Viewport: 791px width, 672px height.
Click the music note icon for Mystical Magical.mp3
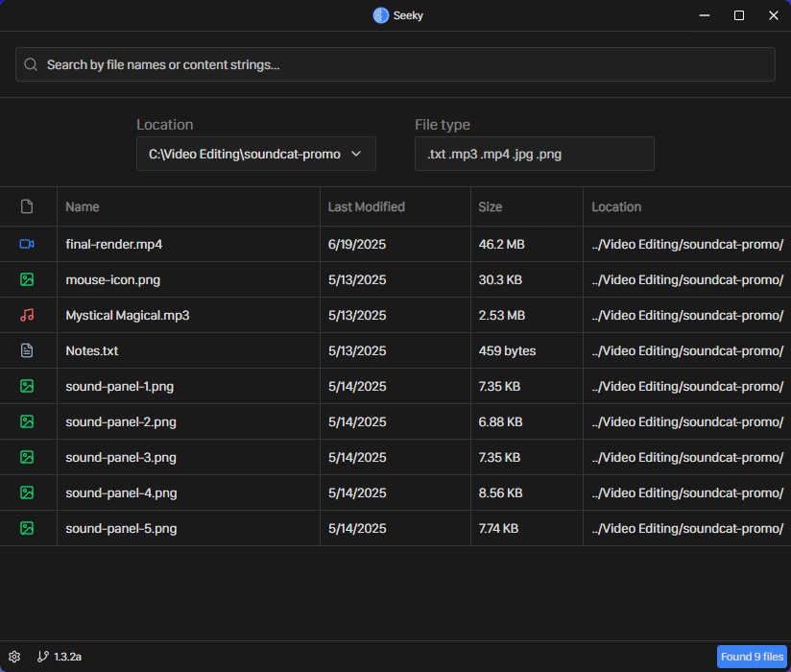tap(27, 315)
